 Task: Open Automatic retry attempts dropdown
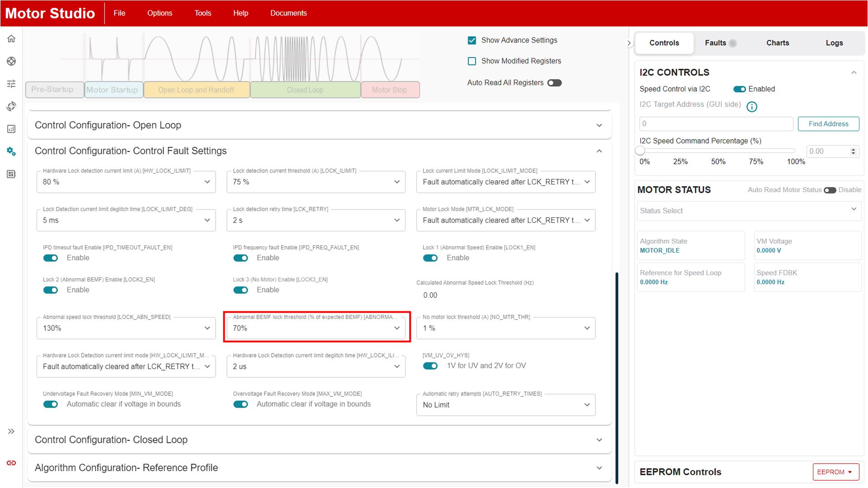(x=505, y=405)
